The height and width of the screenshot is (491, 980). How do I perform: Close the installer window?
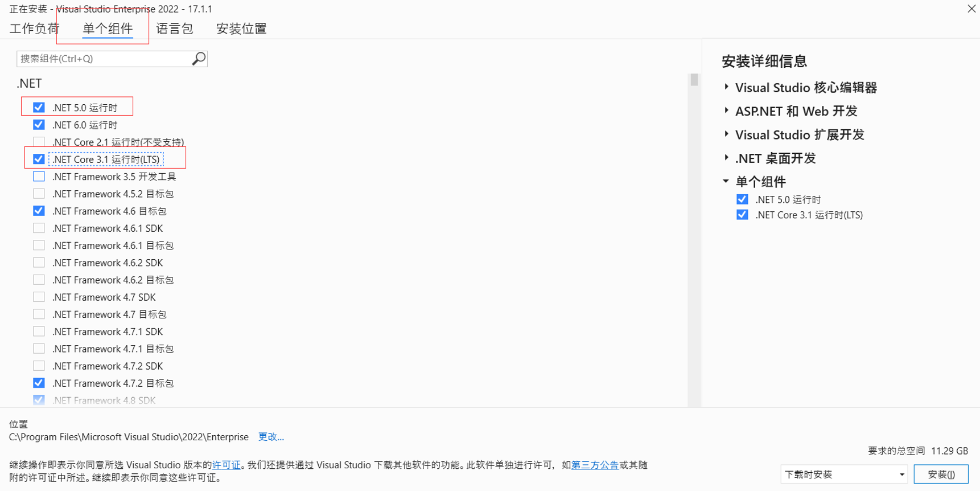click(971, 9)
